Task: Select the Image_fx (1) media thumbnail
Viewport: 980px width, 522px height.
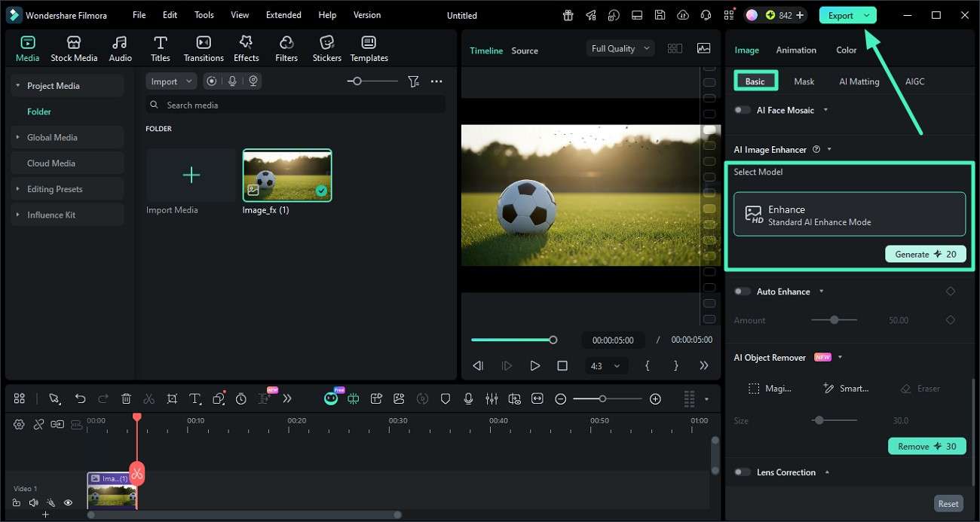Action: point(286,174)
